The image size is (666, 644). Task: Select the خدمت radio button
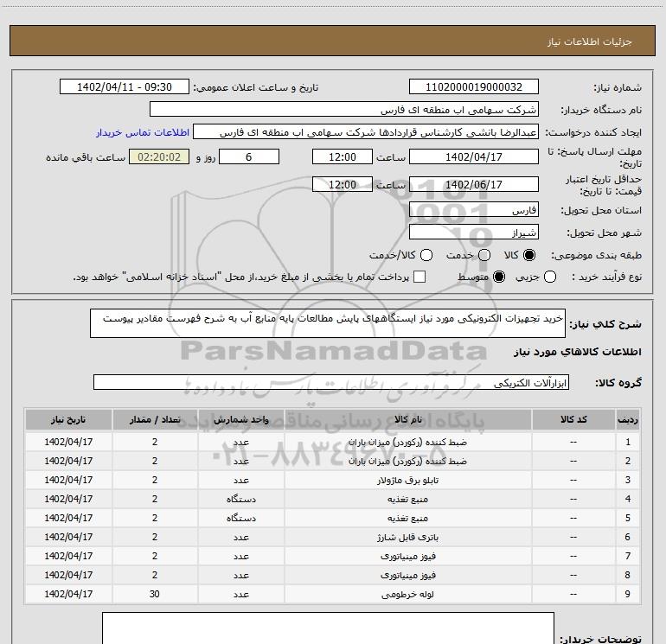[x=484, y=255]
